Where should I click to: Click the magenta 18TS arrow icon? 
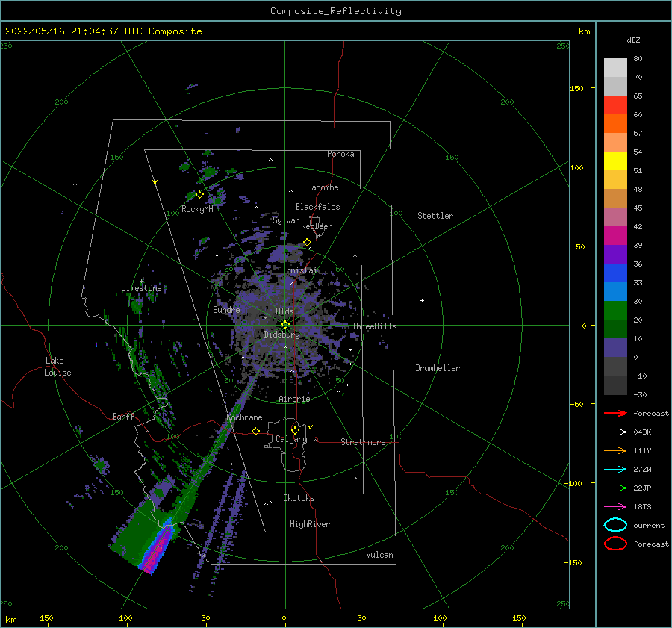(615, 507)
